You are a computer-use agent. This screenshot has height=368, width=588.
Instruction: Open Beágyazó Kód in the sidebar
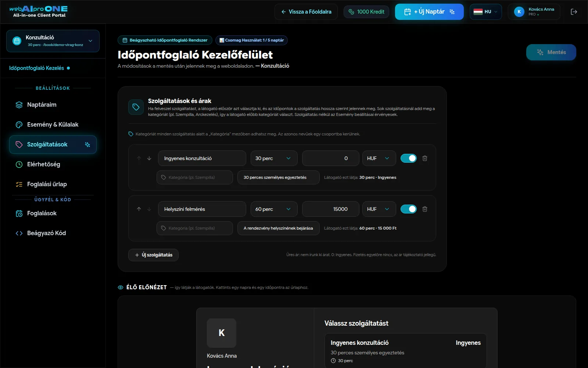pyautogui.click(x=53, y=233)
